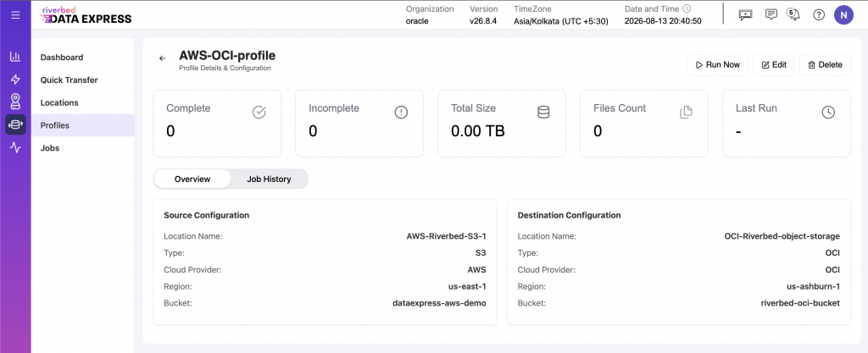
Task: Click destination location OCI-Riverbed-object-storage
Action: pos(782,236)
